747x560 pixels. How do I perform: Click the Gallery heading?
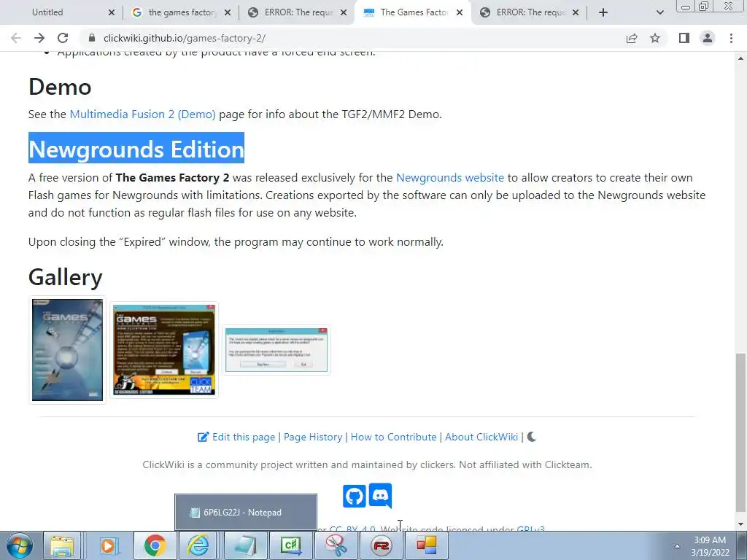[65, 277]
